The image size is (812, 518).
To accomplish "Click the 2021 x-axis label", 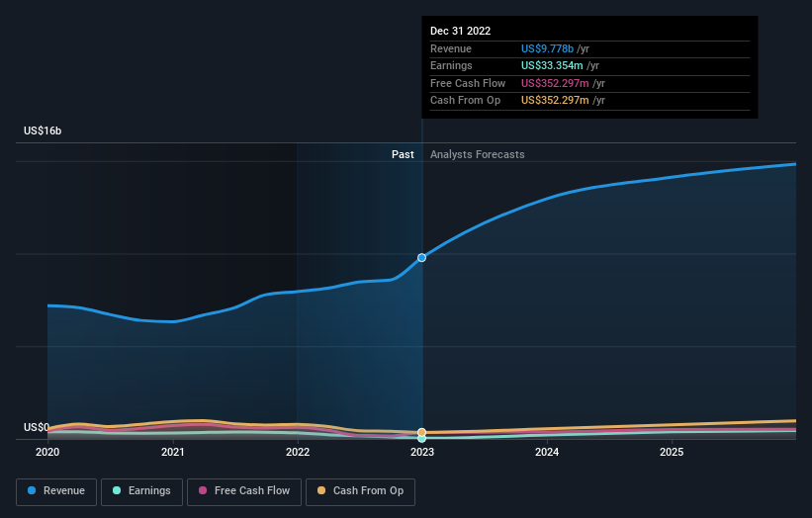I will 172,452.
